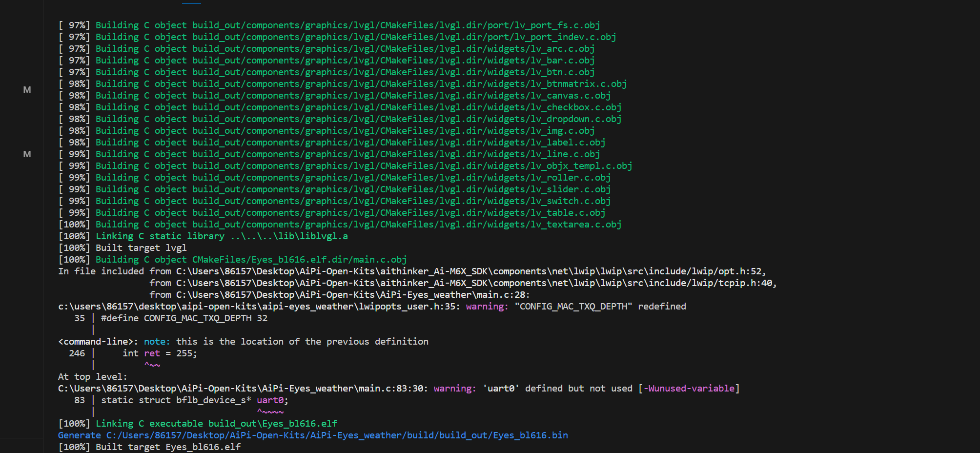This screenshot has height=453, width=980.
Task: Click the lv_checkbox.c.obj build line
Action: 340,107
